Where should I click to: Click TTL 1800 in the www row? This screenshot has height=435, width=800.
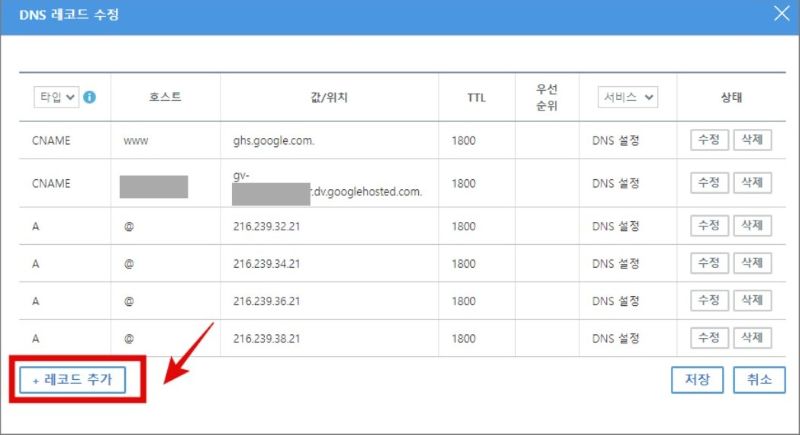pos(463,141)
